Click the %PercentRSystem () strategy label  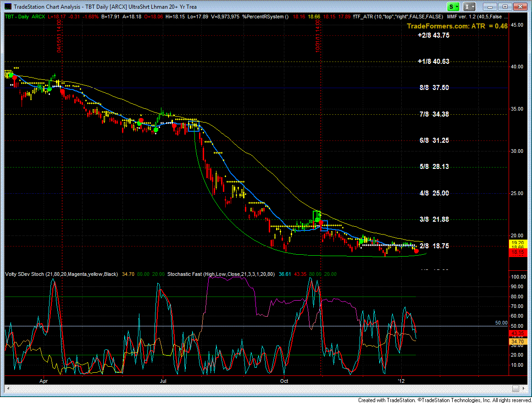pos(266,17)
